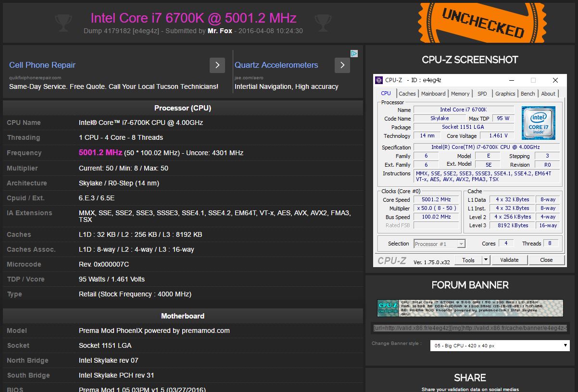Click the orange UNCHECKED badge
This screenshot has height=392, width=578.
[483, 23]
